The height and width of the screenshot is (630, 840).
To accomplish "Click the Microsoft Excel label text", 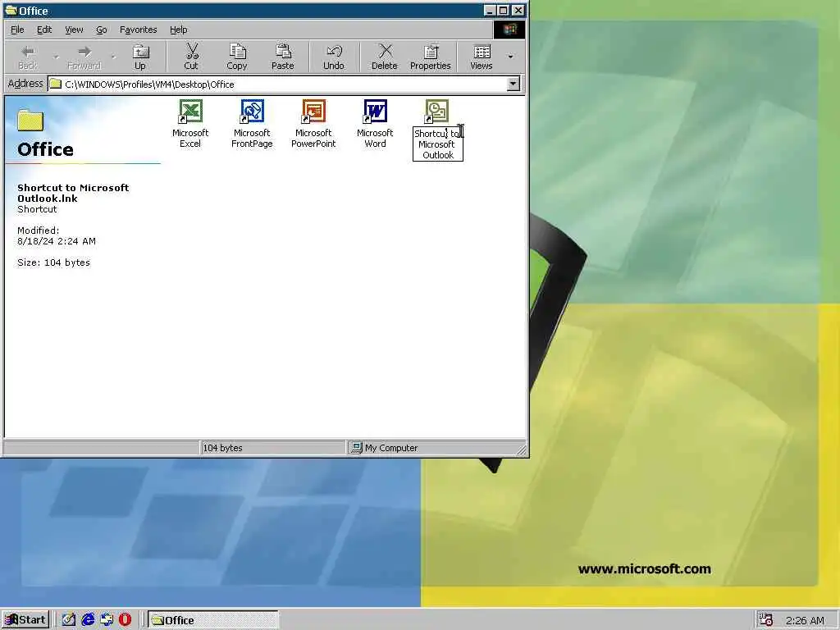I will [190, 138].
